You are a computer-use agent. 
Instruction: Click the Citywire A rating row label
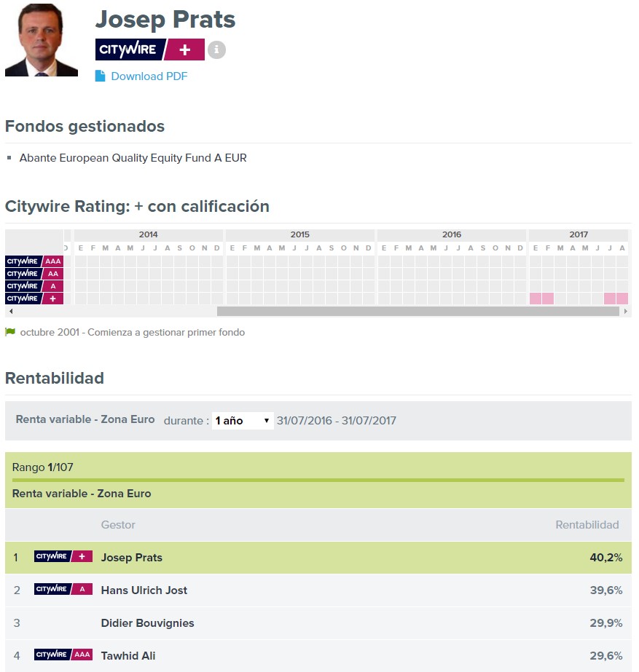click(x=34, y=286)
